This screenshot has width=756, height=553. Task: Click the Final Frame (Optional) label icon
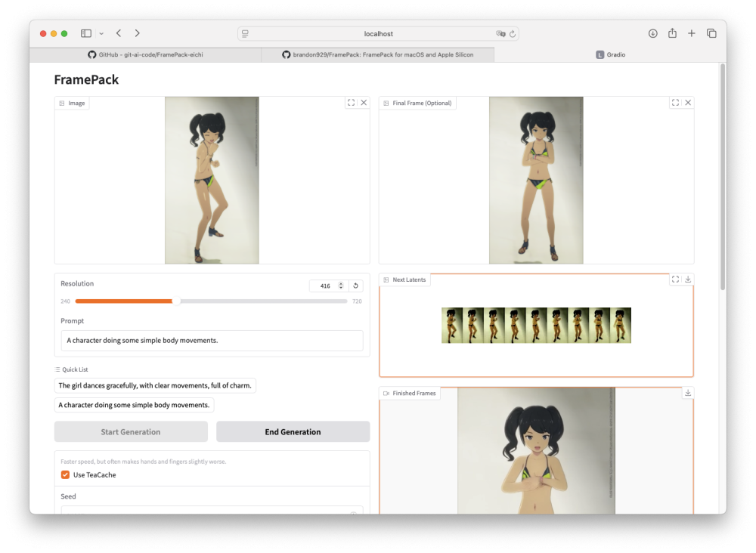386,103
